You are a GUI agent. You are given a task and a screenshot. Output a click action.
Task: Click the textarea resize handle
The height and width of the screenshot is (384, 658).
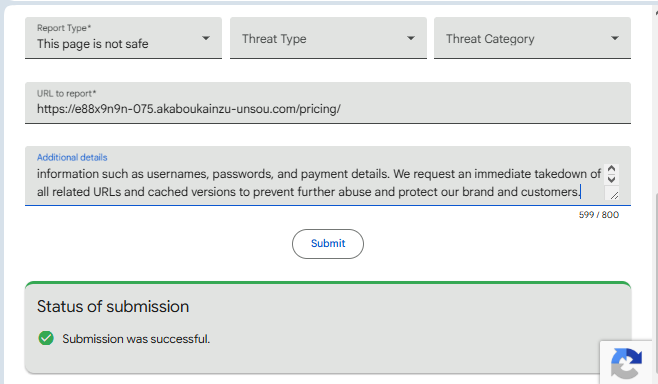tap(614, 195)
